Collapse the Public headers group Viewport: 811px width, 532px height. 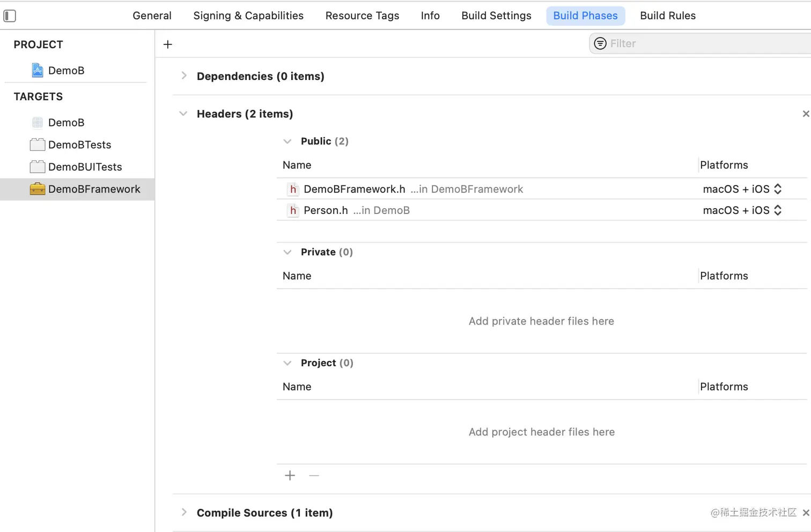pyautogui.click(x=287, y=142)
